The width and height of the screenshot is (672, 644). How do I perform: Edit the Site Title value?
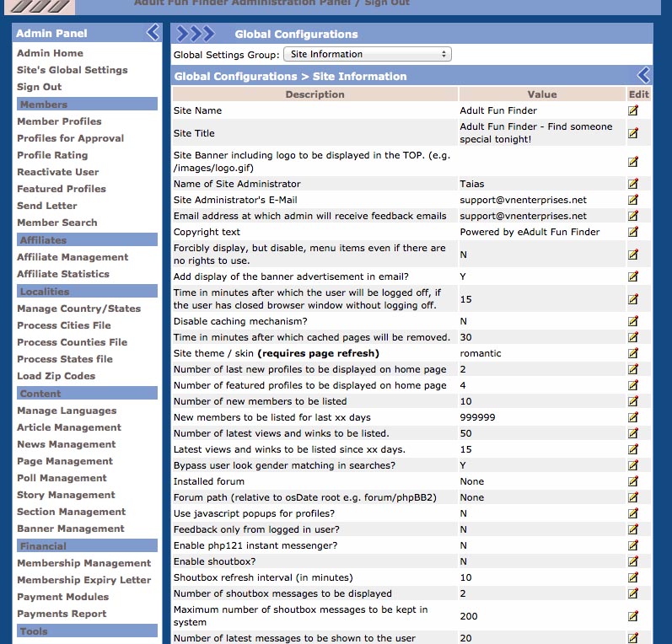point(633,133)
